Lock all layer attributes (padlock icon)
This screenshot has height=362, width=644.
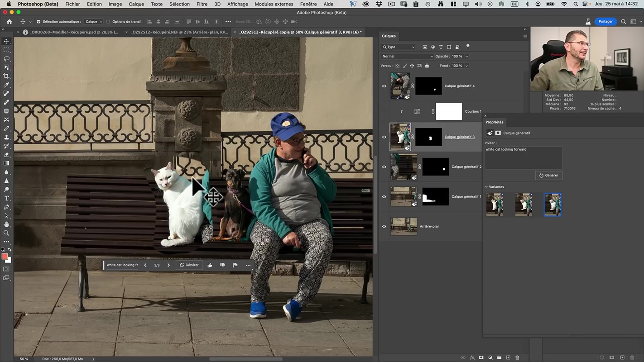coord(427,66)
